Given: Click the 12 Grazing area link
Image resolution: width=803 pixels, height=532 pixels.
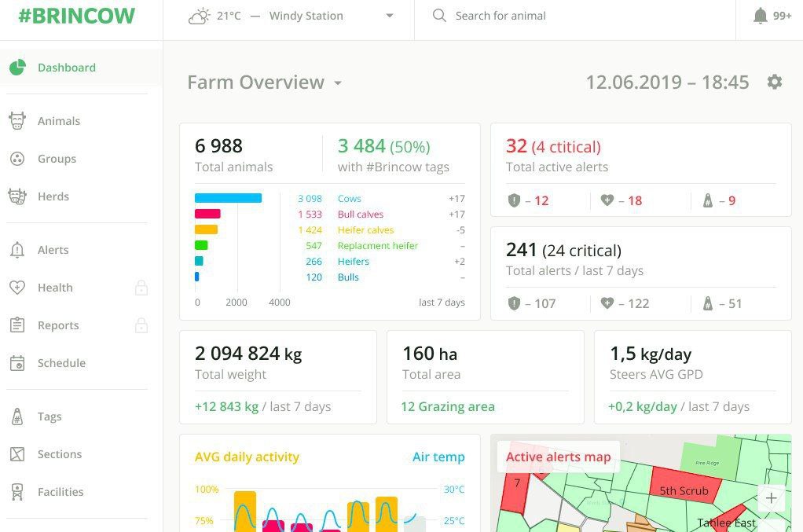Looking at the screenshot, I should [448, 406].
